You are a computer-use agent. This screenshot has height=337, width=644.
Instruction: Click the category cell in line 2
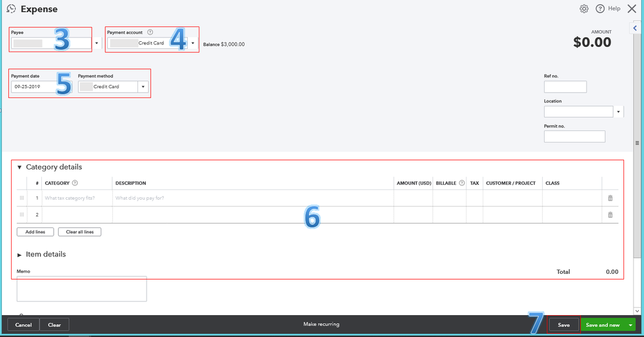pos(77,215)
